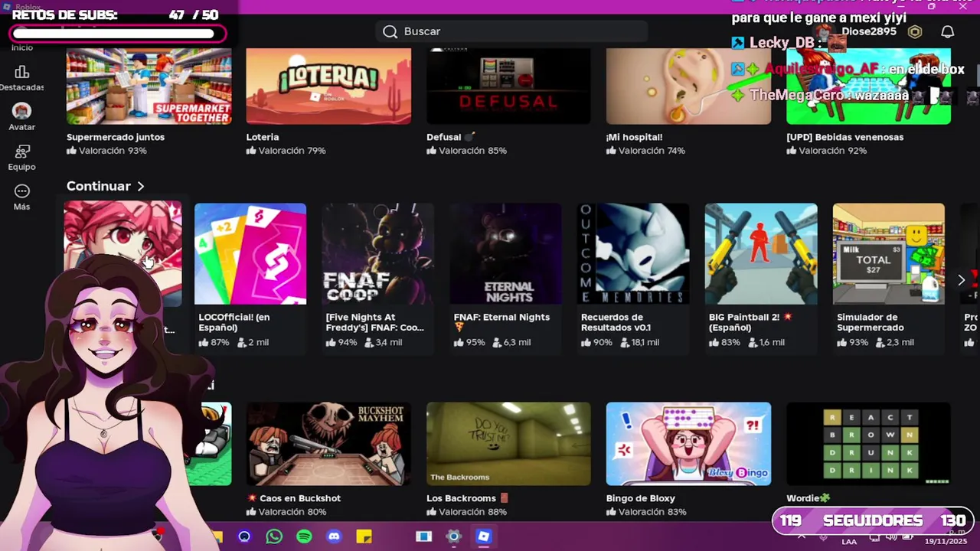Open the Defusal game thumbnail

point(508,86)
